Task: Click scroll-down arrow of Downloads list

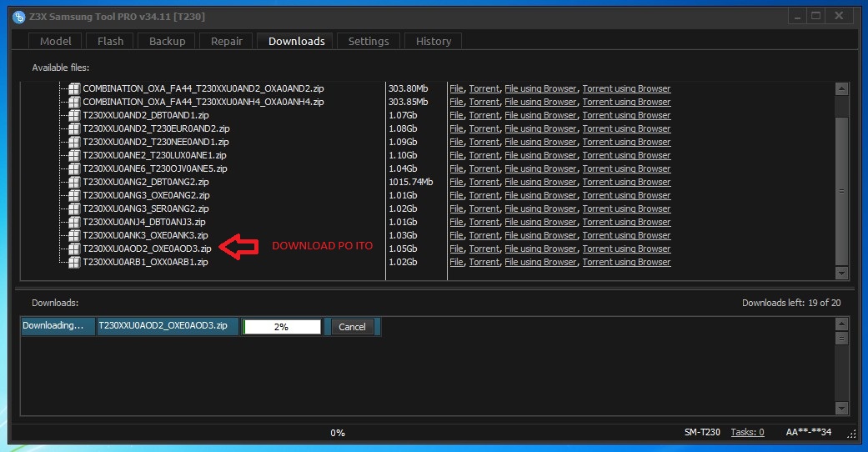Action: click(841, 409)
